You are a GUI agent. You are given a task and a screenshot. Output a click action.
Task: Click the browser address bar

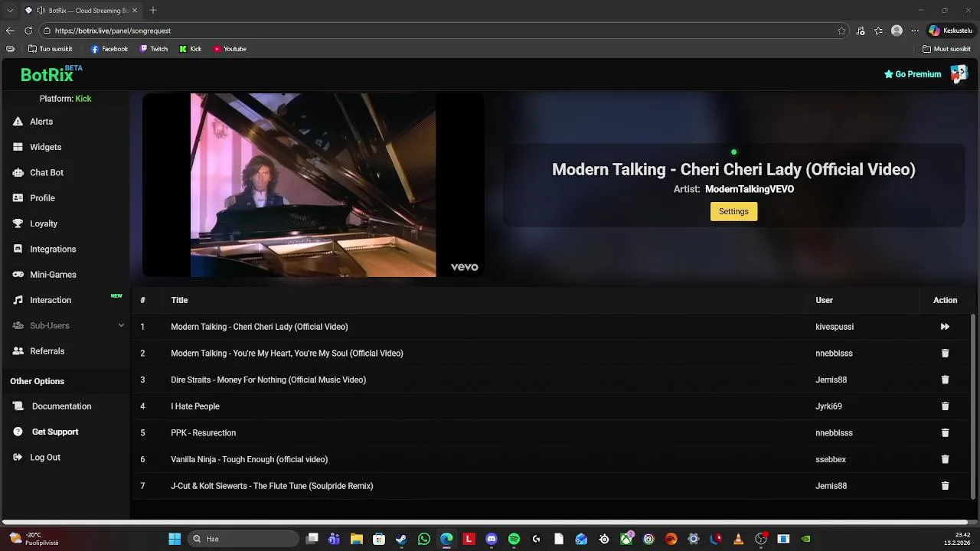(x=444, y=31)
